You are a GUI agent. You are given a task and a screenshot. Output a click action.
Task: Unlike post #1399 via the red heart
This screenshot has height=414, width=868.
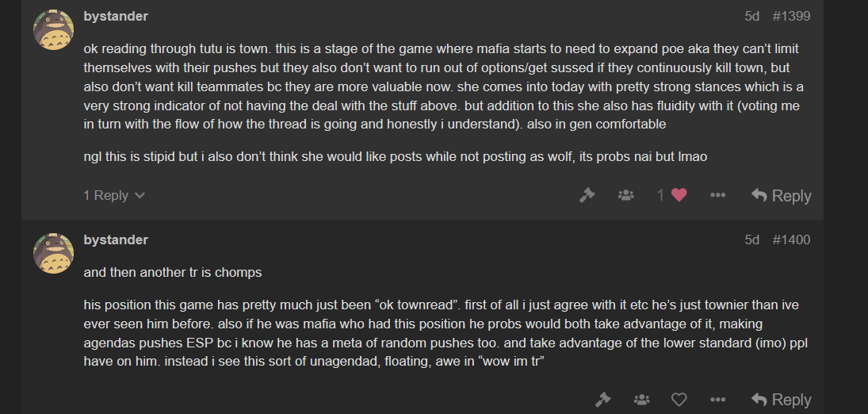click(x=679, y=195)
